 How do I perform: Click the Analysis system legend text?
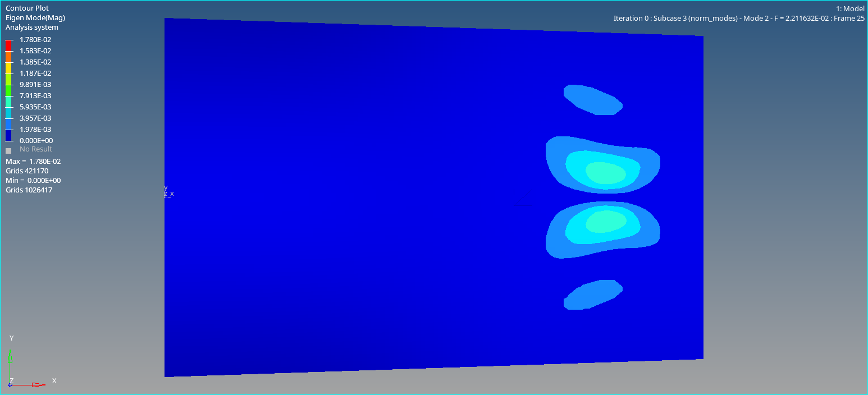(x=32, y=27)
